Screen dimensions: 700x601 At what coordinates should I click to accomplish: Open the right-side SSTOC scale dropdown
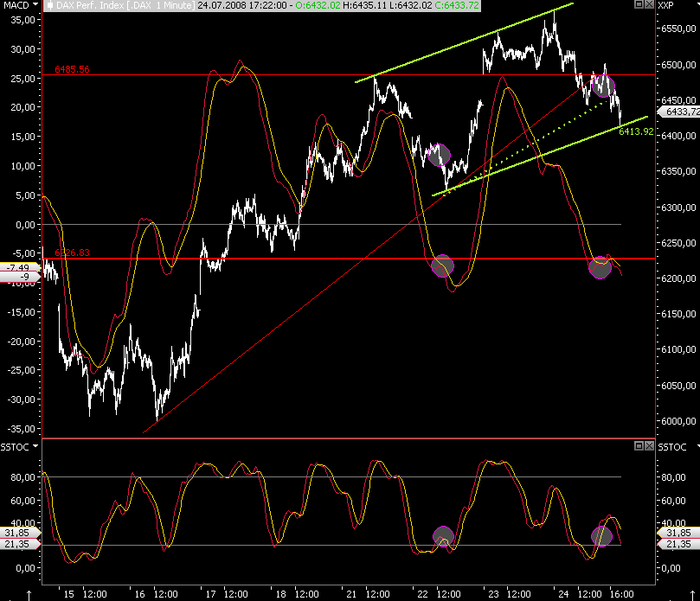point(697,446)
